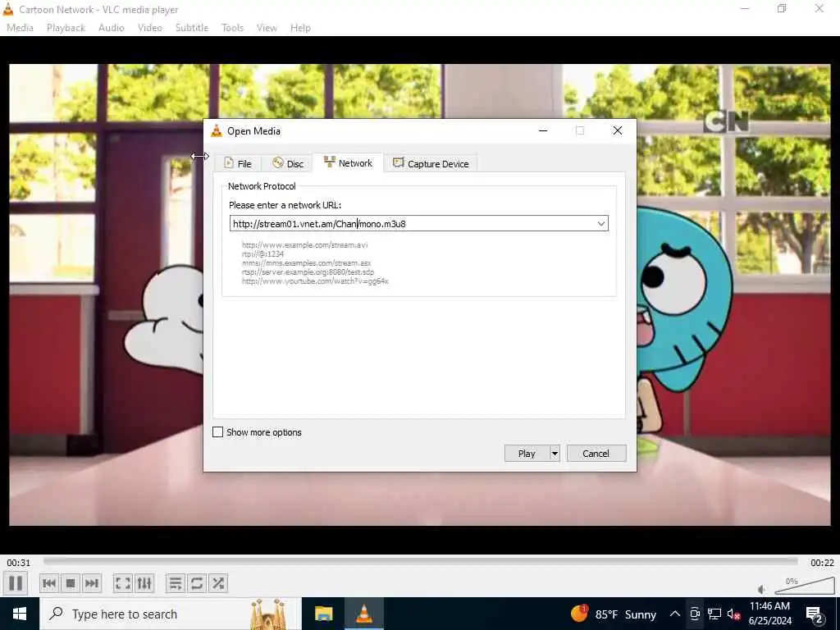Screen dimensions: 840x630
Task: Open the Playback menu
Action: [x=66, y=28]
